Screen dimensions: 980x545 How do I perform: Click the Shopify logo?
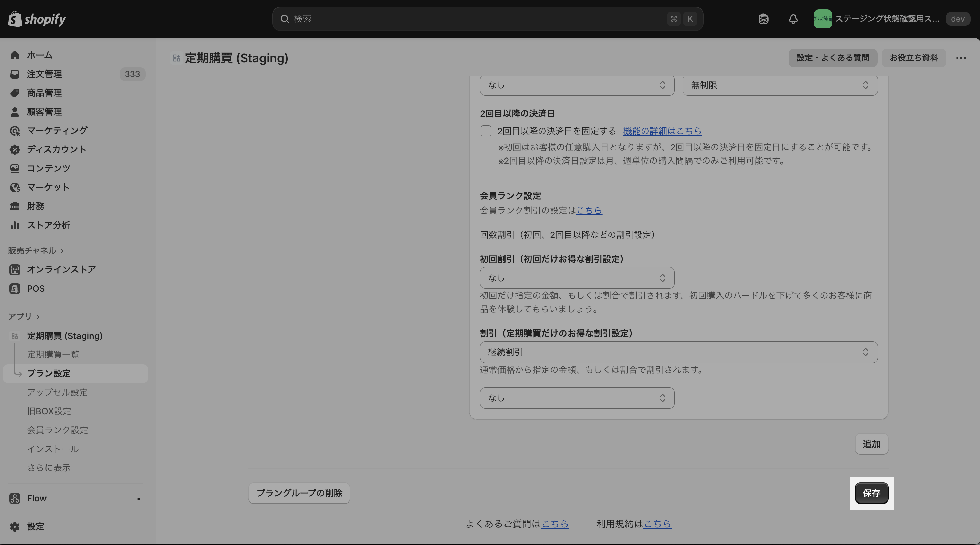click(x=37, y=19)
